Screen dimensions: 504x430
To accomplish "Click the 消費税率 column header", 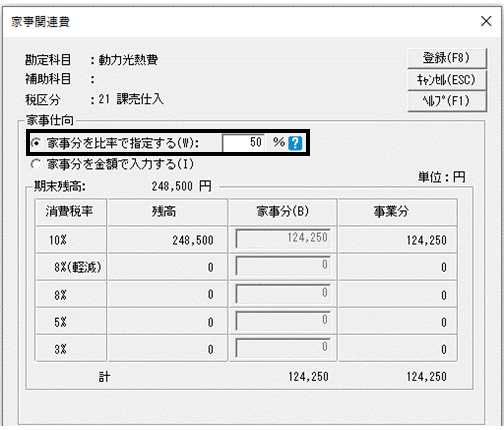I will (x=71, y=212).
